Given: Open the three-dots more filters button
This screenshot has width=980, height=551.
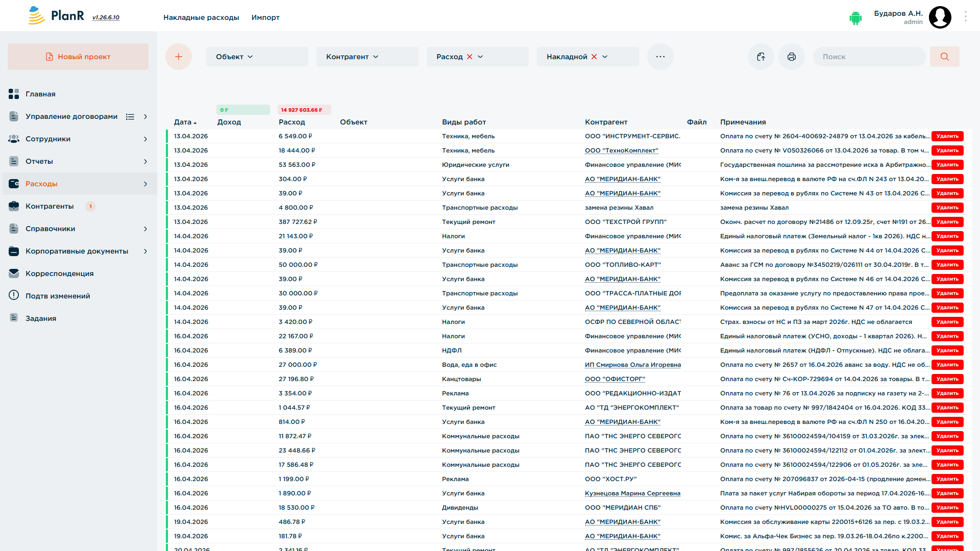Looking at the screenshot, I should tap(660, 57).
